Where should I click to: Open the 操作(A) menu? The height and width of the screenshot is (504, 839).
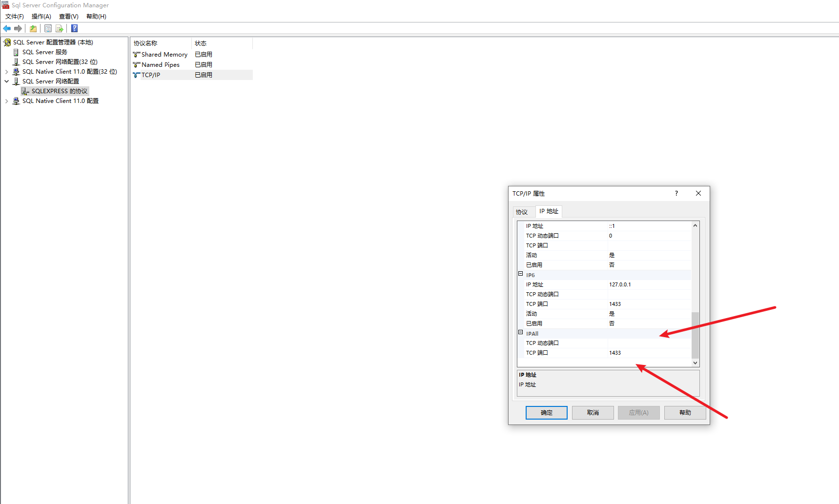(41, 17)
